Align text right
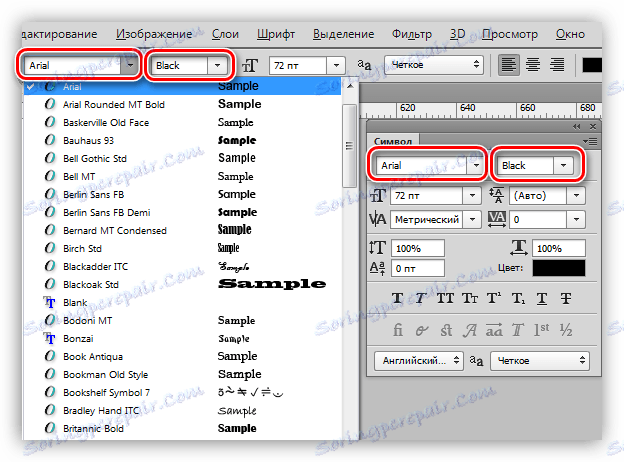 tap(557, 65)
